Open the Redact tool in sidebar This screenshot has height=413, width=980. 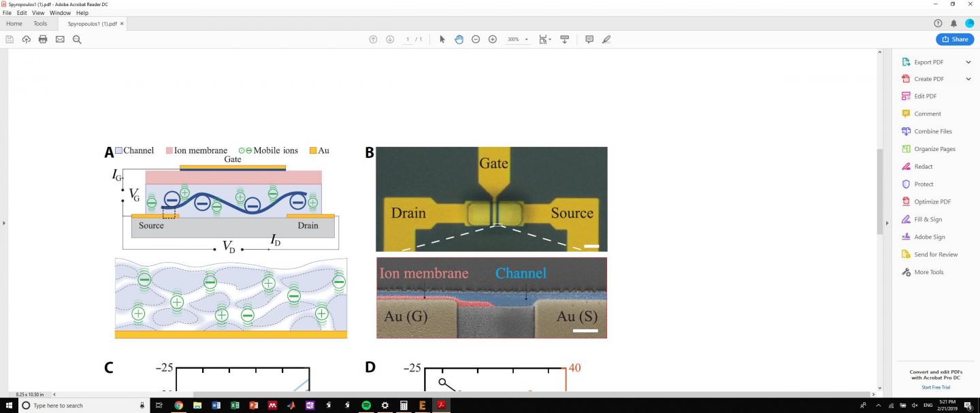point(924,166)
